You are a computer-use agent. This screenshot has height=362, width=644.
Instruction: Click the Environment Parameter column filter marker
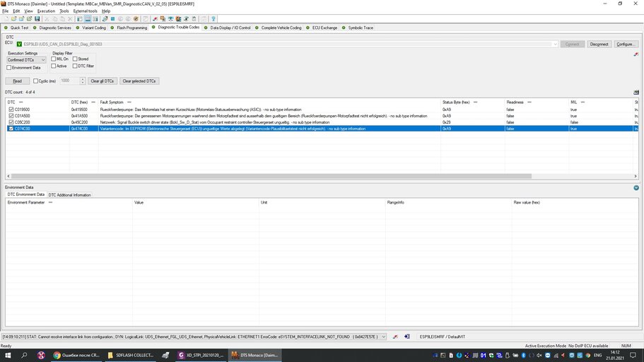tap(50, 203)
